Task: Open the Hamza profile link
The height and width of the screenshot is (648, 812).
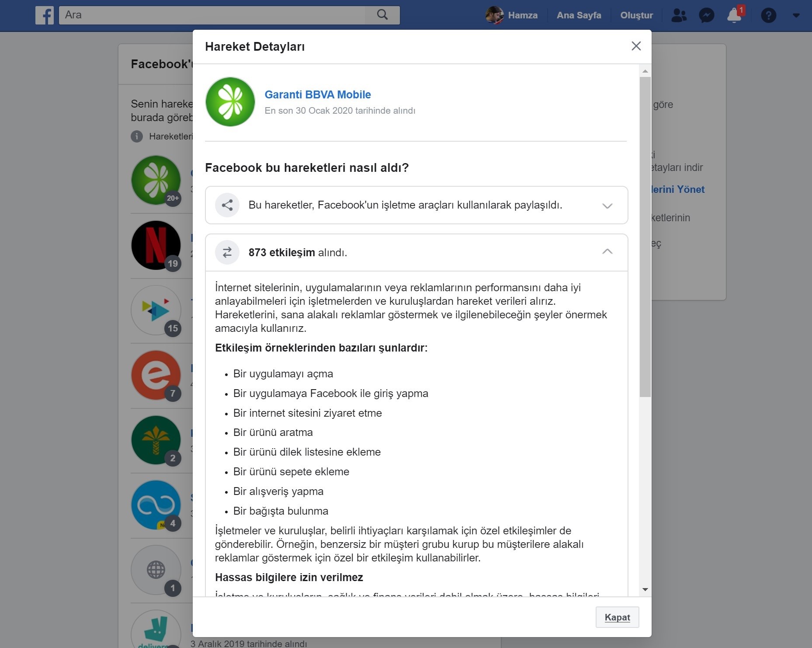Action: coord(523,15)
